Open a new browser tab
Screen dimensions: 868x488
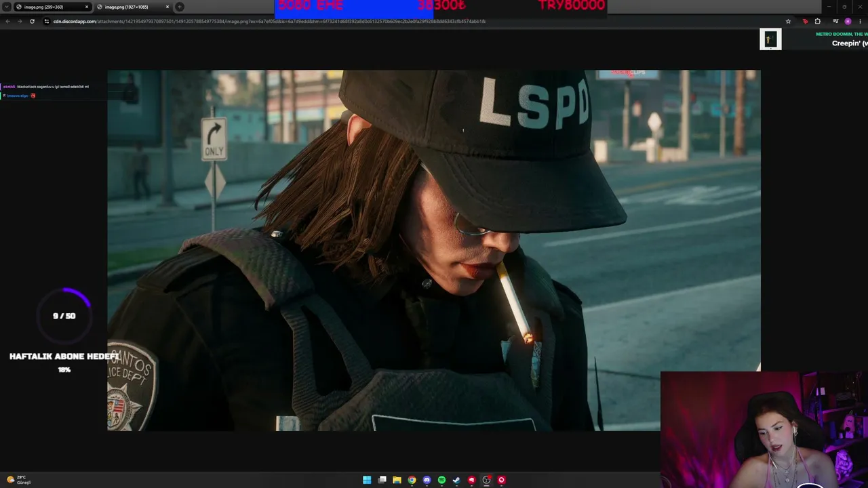pos(180,7)
